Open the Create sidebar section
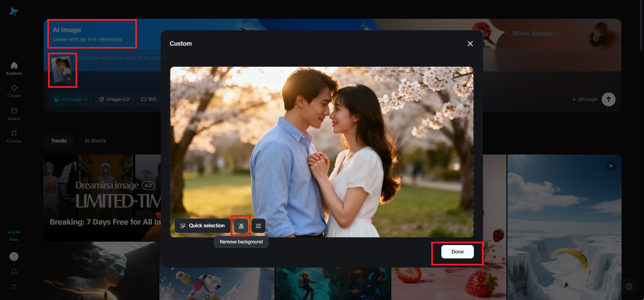 point(14,91)
